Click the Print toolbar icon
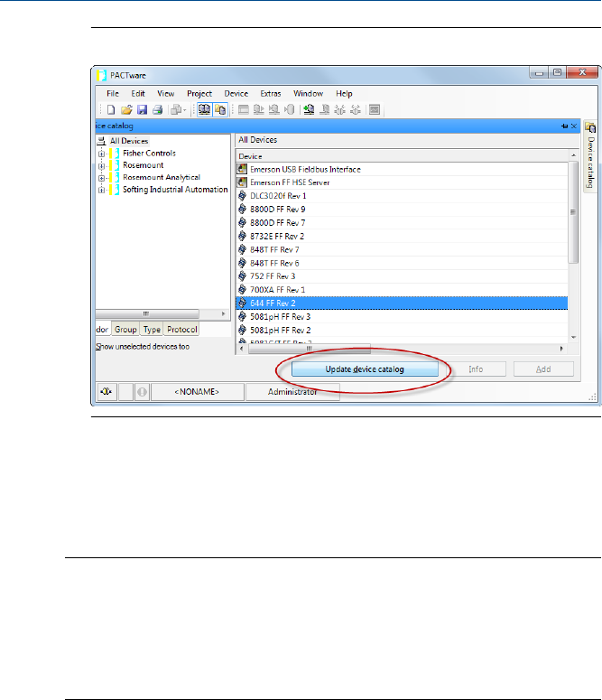Image resolution: width=602 pixels, height=700 pixels. [x=158, y=110]
